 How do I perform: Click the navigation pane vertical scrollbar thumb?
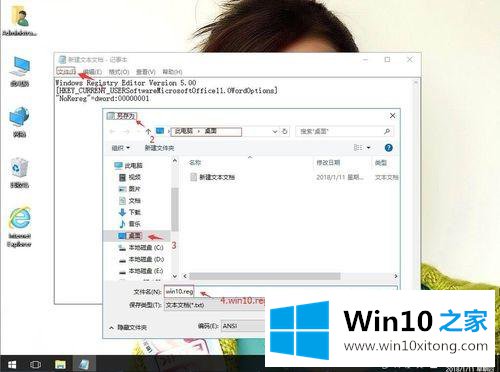[x=175, y=209]
